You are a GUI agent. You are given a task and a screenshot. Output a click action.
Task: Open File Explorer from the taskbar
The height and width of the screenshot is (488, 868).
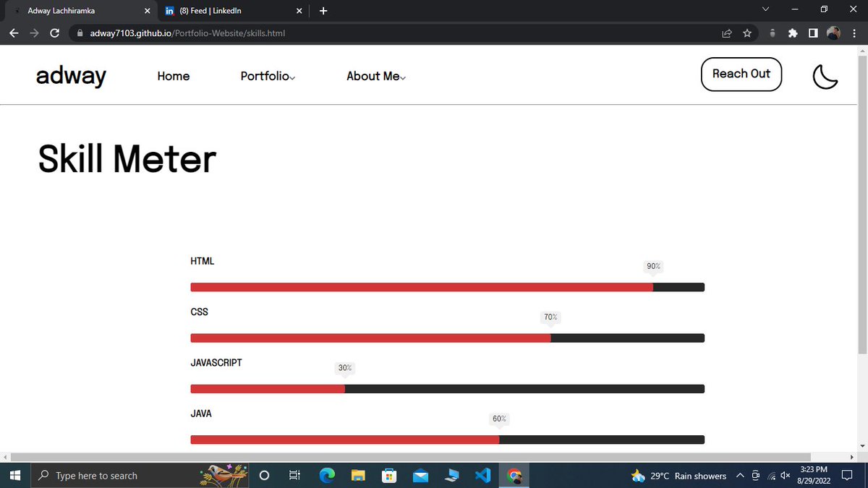(359, 476)
